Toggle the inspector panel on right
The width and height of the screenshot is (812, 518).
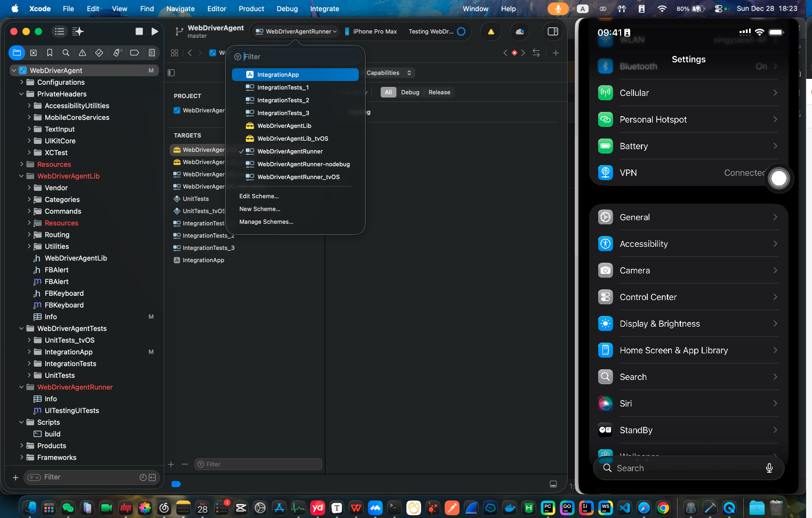click(553, 31)
